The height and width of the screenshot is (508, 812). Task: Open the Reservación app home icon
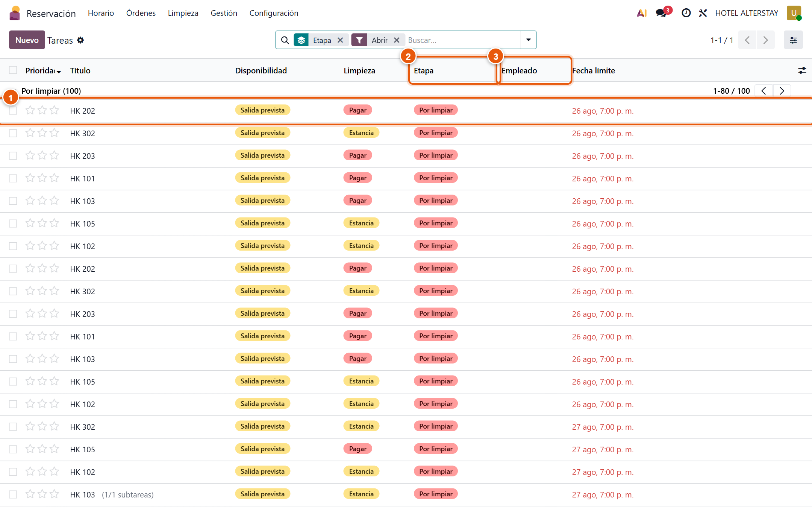click(x=15, y=13)
